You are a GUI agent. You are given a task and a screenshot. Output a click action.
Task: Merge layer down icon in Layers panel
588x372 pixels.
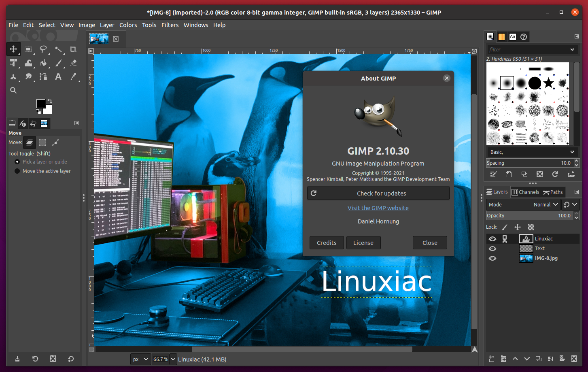coord(550,359)
